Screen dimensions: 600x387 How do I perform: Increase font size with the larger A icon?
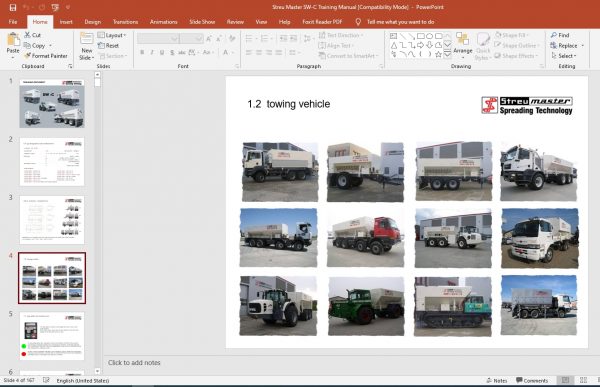pos(209,38)
